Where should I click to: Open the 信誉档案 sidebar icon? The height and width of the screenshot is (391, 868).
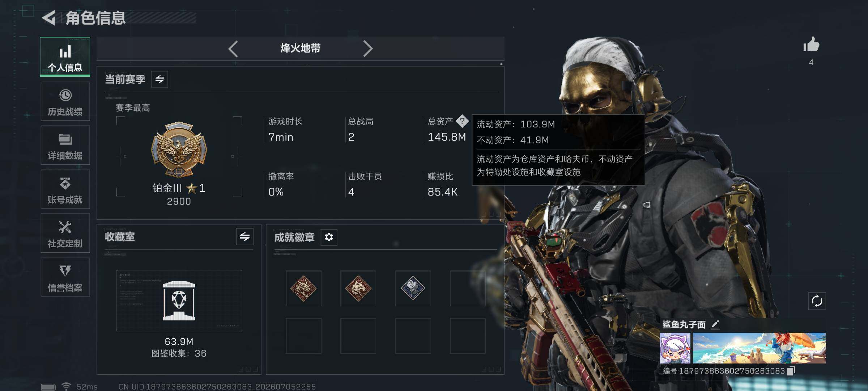pos(65,277)
